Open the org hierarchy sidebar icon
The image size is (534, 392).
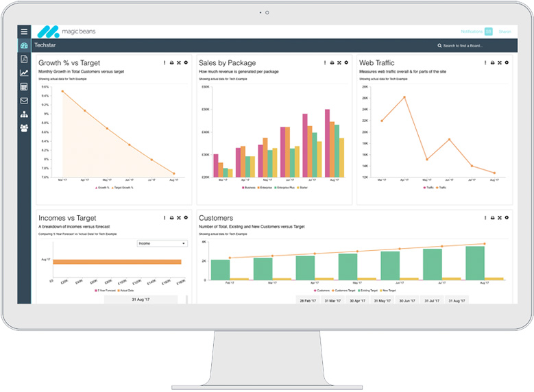[24, 114]
